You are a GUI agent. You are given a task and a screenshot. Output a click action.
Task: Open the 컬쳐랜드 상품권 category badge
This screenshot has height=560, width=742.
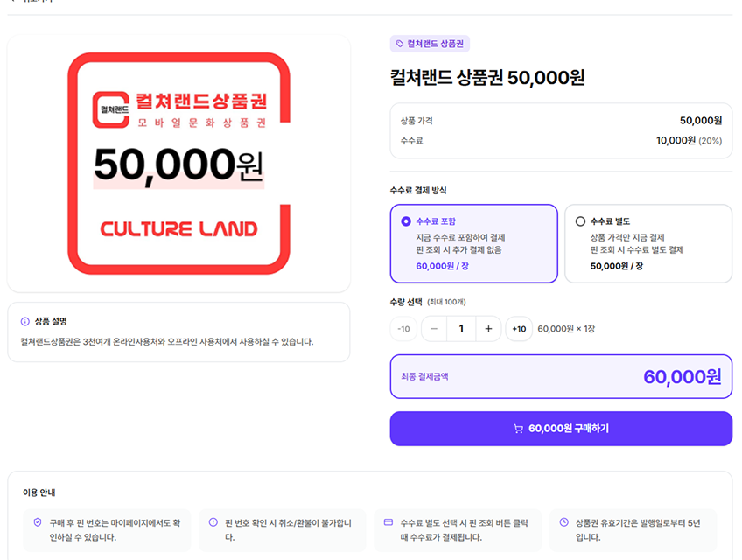[430, 44]
